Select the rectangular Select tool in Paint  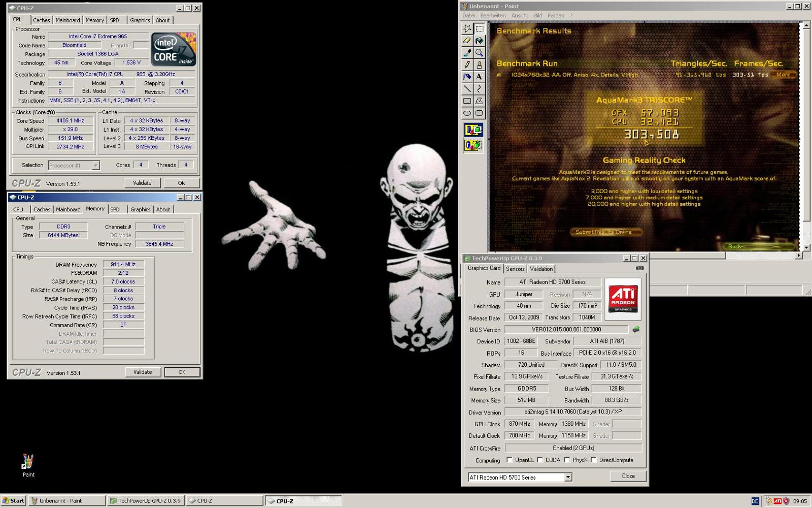tap(479, 28)
